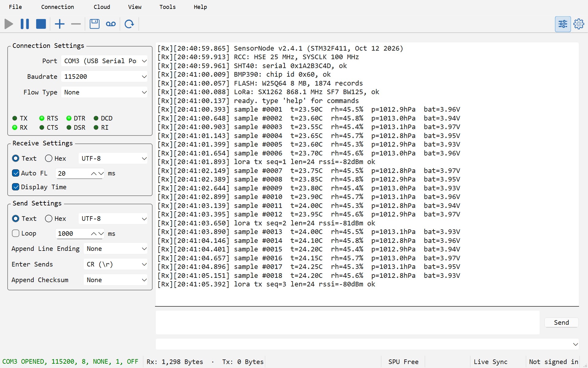Open the Connection menu
The image size is (588, 368).
[58, 7]
